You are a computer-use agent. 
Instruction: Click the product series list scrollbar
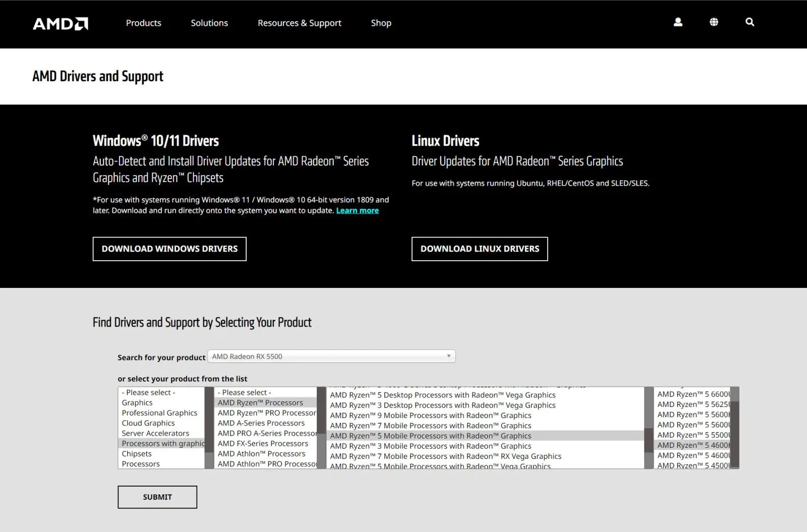tap(649, 428)
